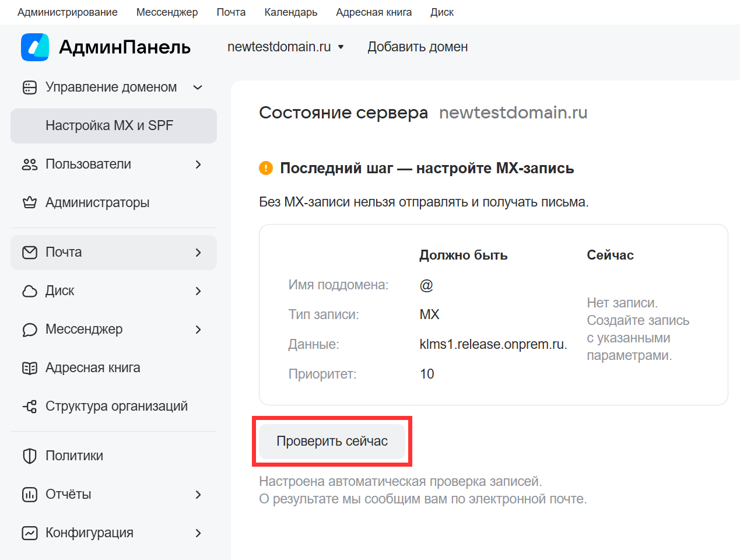Screen dimensions: 740x560
Task: Expand the Конфигурация submenu arrow
Action: 198,533
